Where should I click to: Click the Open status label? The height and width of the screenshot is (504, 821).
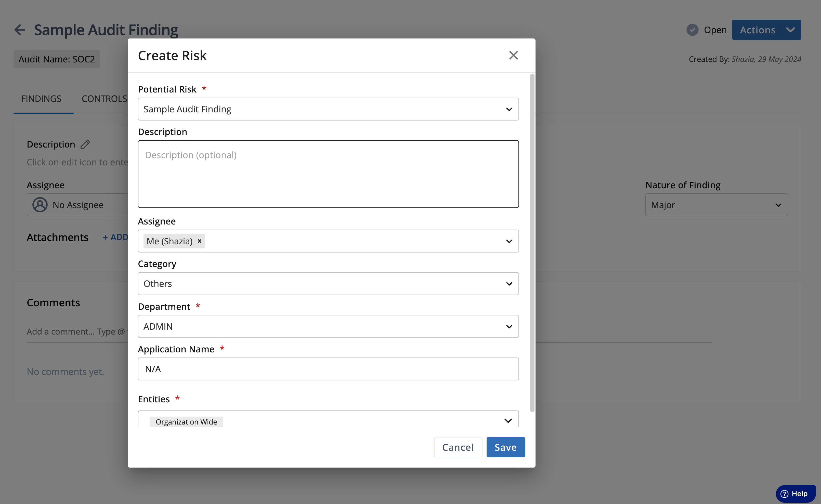pyautogui.click(x=715, y=30)
